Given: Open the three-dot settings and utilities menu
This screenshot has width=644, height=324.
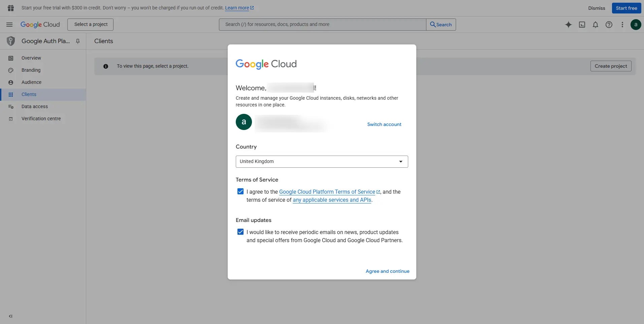Looking at the screenshot, I should point(622,25).
